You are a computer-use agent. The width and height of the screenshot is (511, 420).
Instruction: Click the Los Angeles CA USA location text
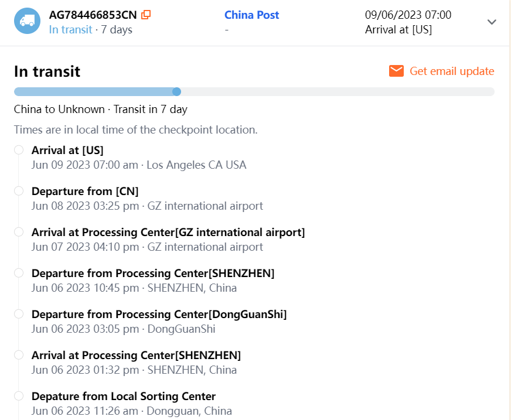click(196, 165)
